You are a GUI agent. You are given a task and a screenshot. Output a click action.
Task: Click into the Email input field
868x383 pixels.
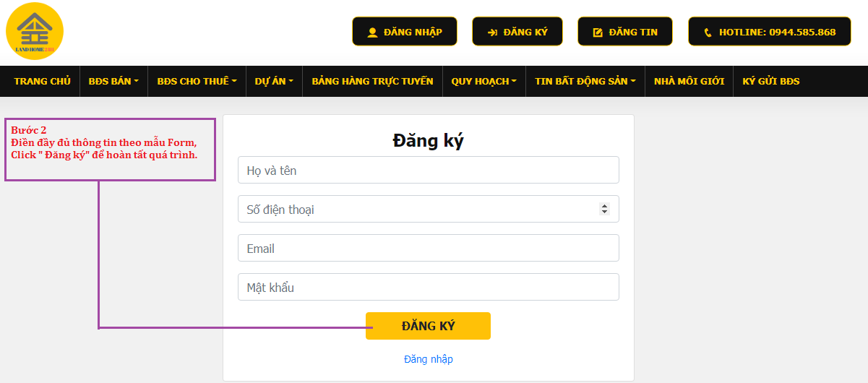click(428, 248)
